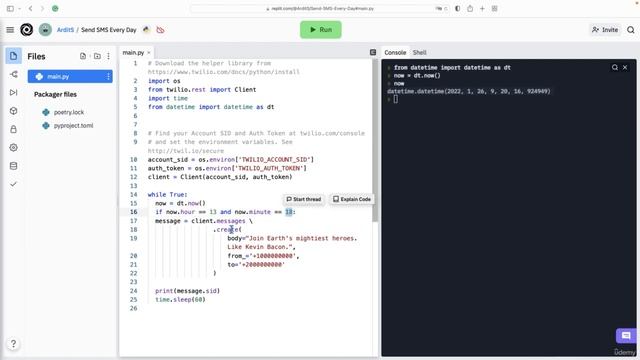Create a new folder in Files panel
This screenshot has width=640, height=360.
[97, 56]
